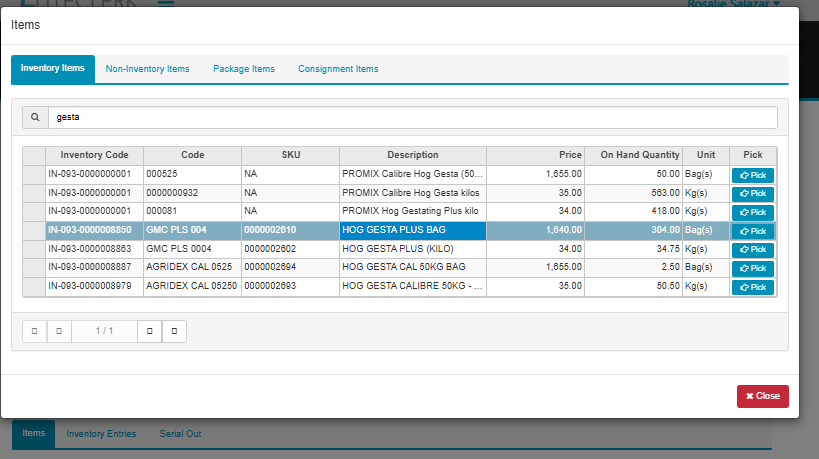Click the search magnifier icon
The width and height of the screenshot is (819, 459).
[x=35, y=117]
